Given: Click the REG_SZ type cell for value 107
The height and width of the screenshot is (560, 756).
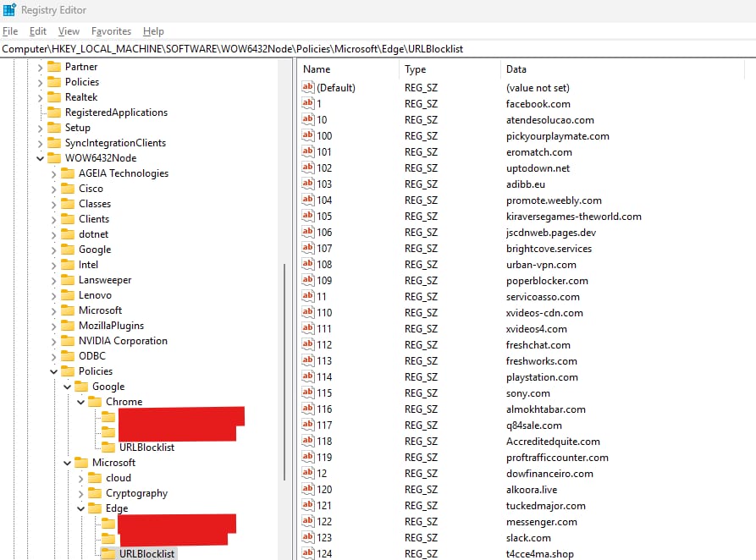Looking at the screenshot, I should (x=421, y=248).
